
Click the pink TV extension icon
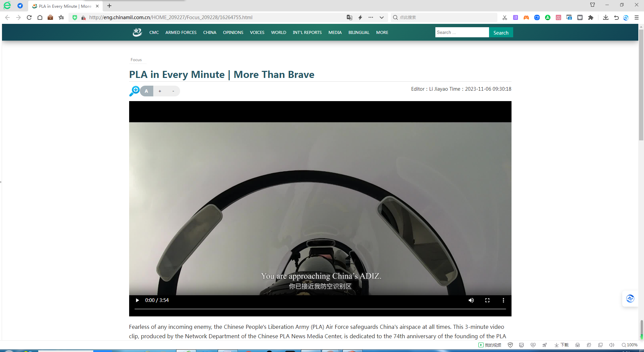[x=558, y=17]
